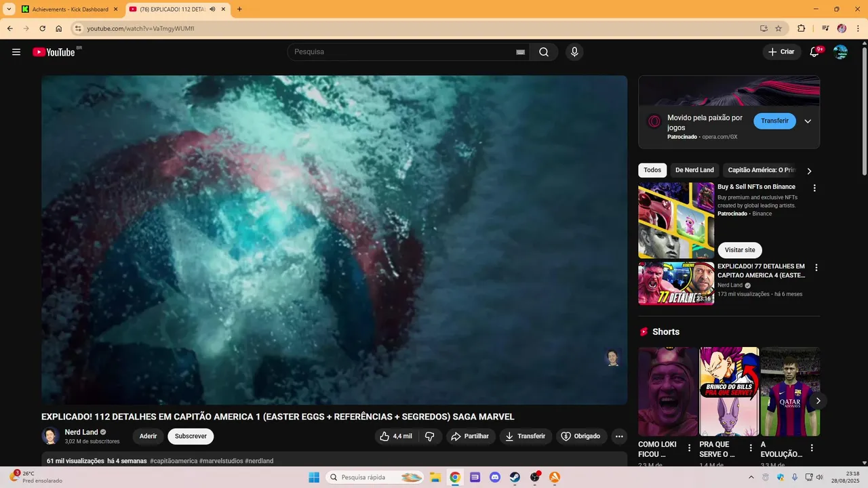
Task: Open a new Chrome tab
Action: pyautogui.click(x=239, y=9)
